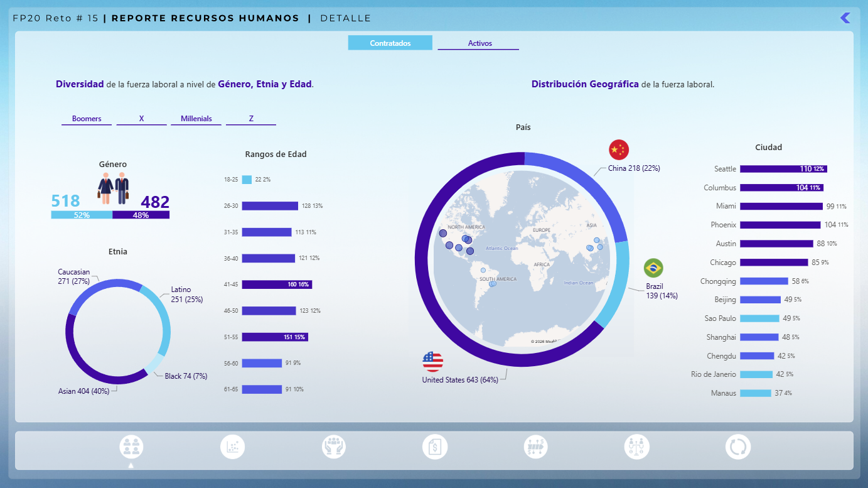Click the Brazil flag icon
The image size is (868, 488).
(653, 268)
